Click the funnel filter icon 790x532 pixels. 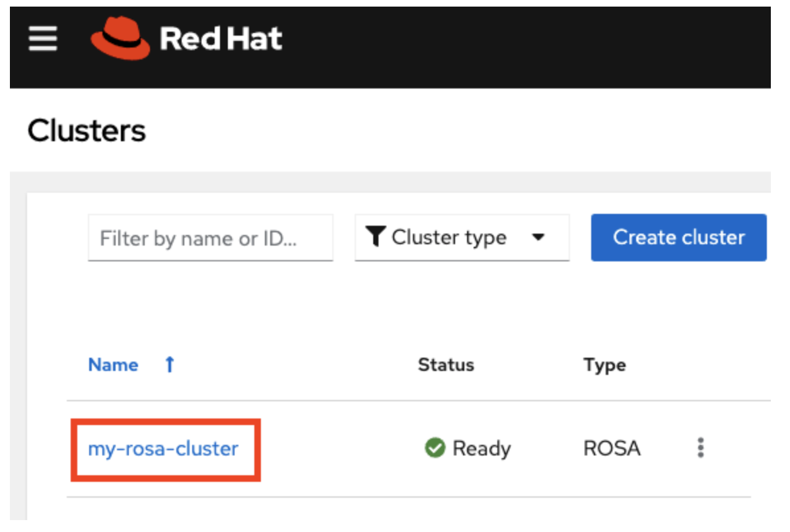376,237
